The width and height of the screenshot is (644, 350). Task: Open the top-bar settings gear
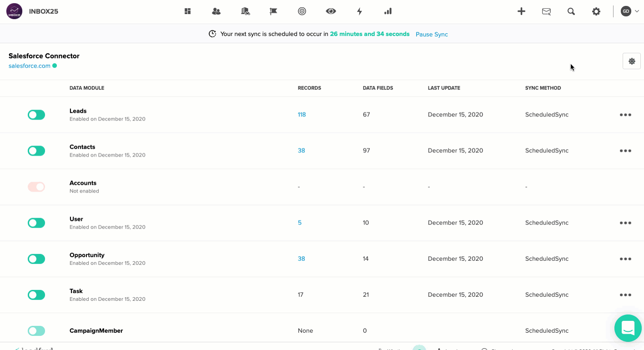[596, 11]
